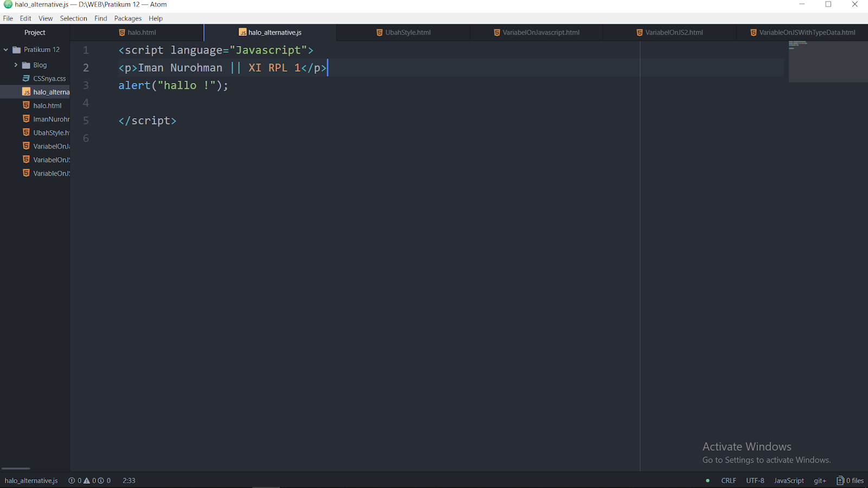Image resolution: width=868 pixels, height=488 pixels.
Task: Click the HTML icon for VariabelOnJavascript.html tab
Action: pyautogui.click(x=496, y=32)
